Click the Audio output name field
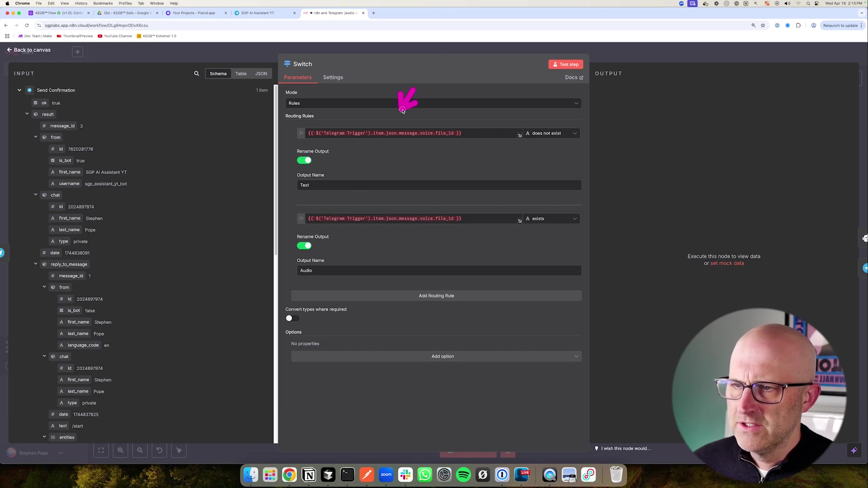Image resolution: width=868 pixels, height=488 pixels. 439,270
